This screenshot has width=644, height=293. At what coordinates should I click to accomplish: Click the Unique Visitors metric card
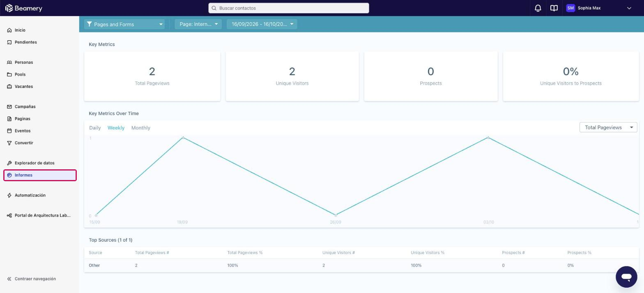292,76
